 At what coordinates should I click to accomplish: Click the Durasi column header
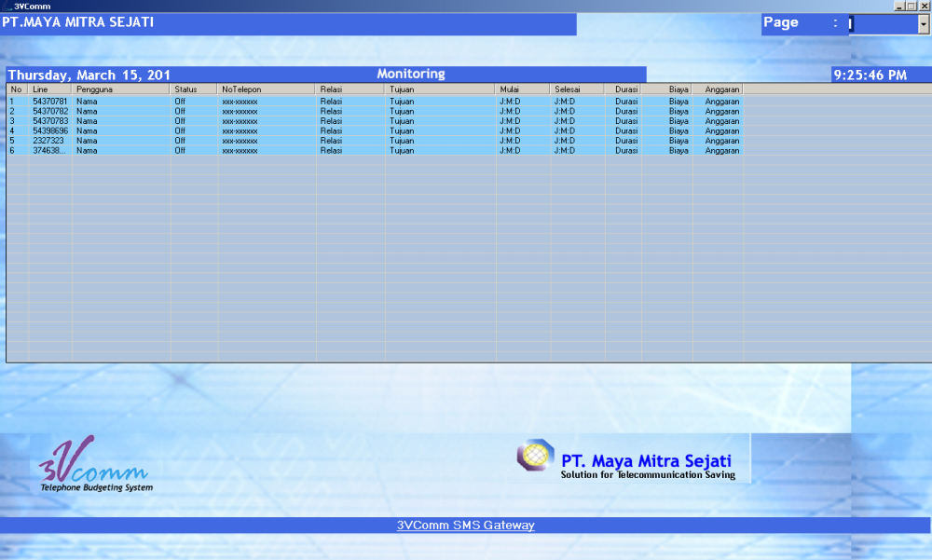tap(623, 89)
